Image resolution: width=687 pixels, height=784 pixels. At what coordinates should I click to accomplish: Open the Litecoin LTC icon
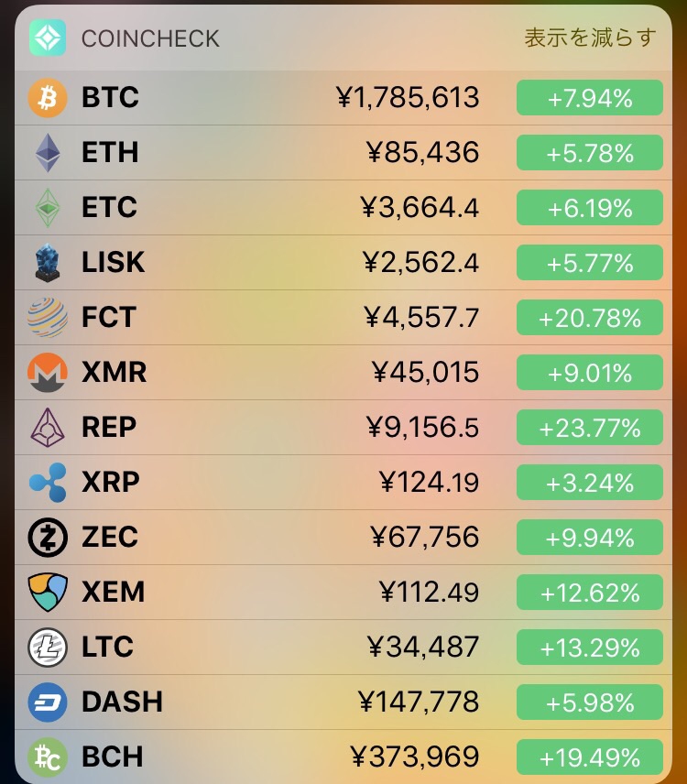(48, 648)
